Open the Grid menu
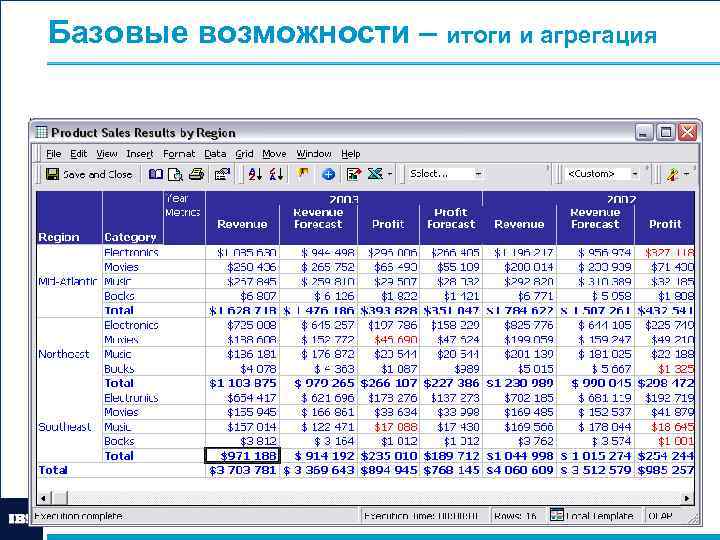720x540 pixels. 244,154
